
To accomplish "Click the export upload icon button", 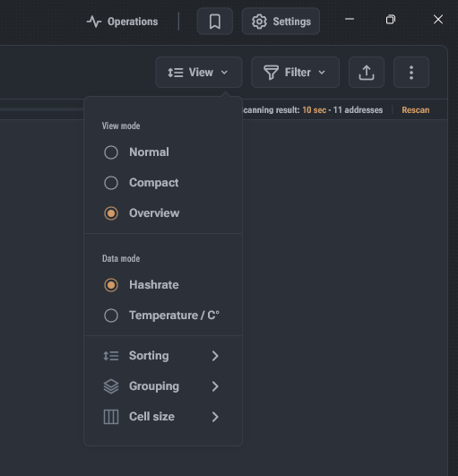I will (367, 73).
